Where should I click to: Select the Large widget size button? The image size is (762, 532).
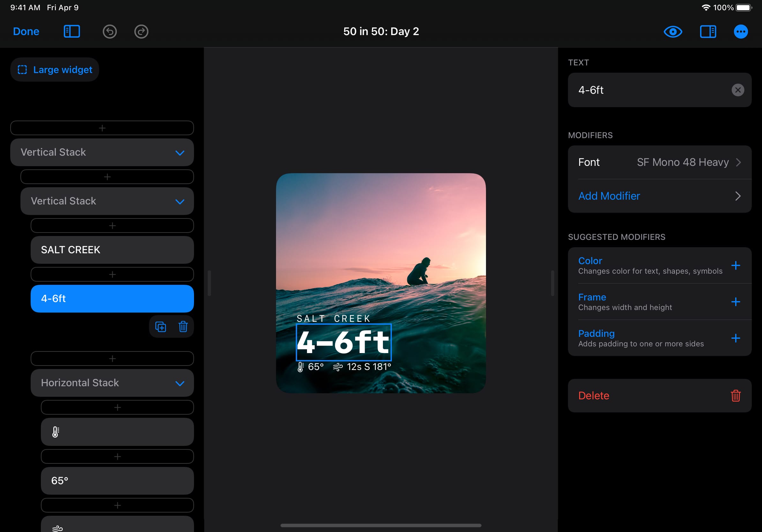(55, 70)
